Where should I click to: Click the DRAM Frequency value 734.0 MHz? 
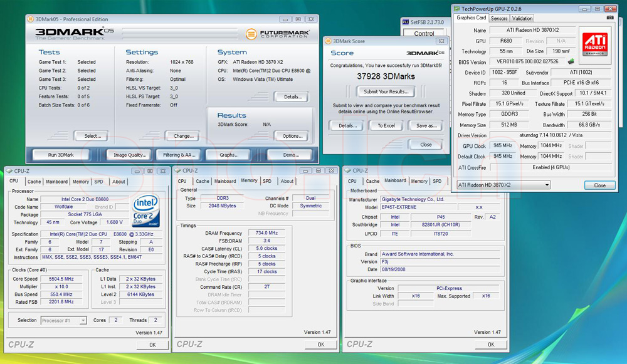click(266, 233)
